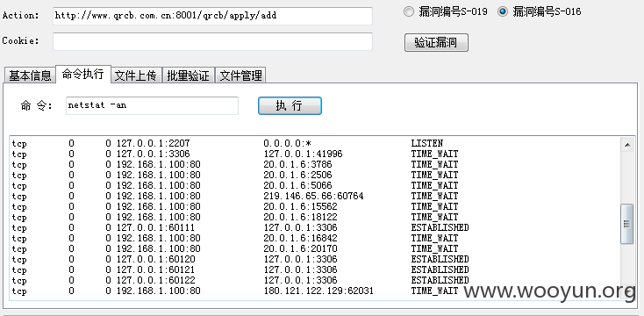Click remote address 20.0.1.6:15562
The width and height of the screenshot is (644, 316).
pos(300,206)
